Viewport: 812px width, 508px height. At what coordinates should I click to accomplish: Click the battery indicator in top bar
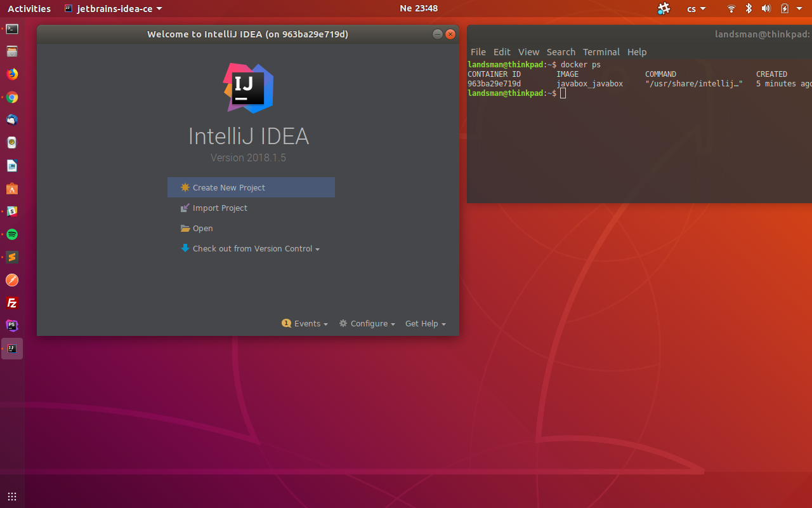784,8
